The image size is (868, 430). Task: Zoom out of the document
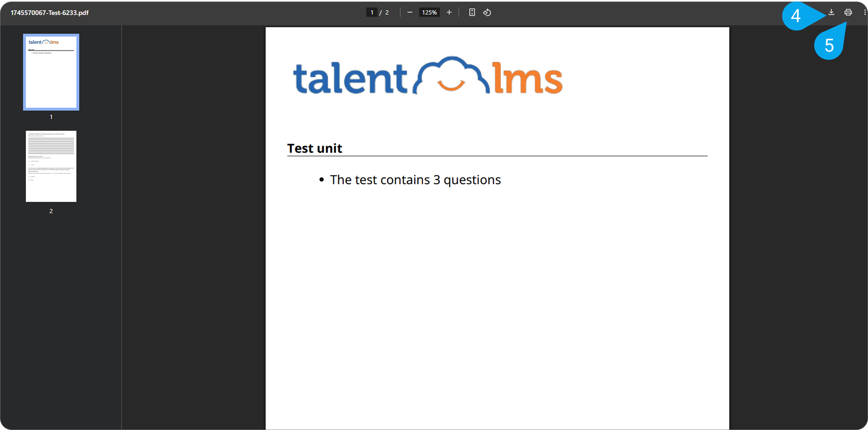pos(410,12)
